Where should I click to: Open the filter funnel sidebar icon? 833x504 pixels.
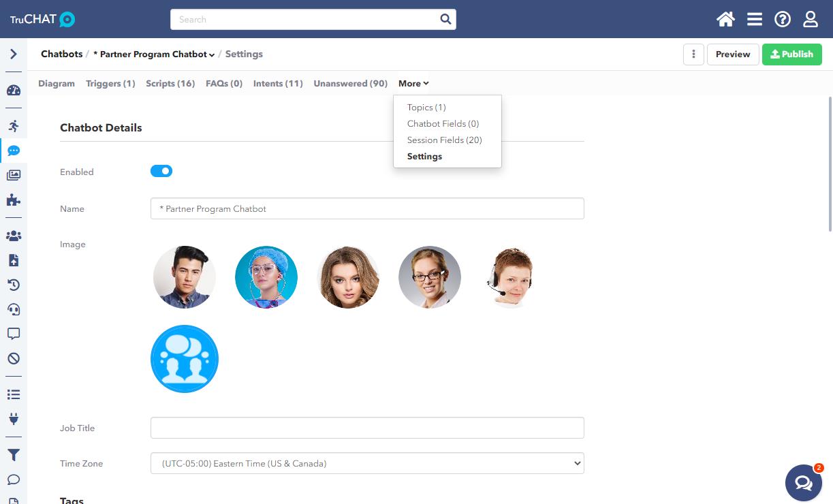14,455
